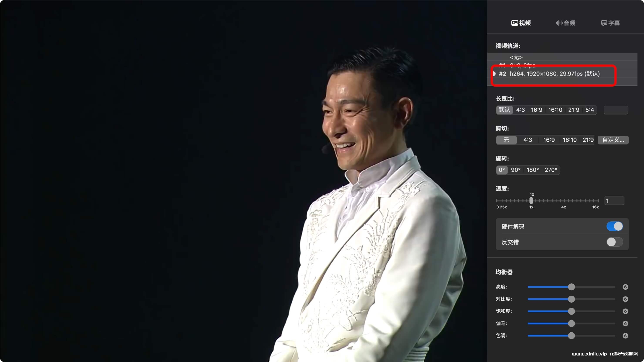This screenshot has height=362, width=644.
Task: Set aspect ratio to 16:9
Action: pyautogui.click(x=536, y=110)
